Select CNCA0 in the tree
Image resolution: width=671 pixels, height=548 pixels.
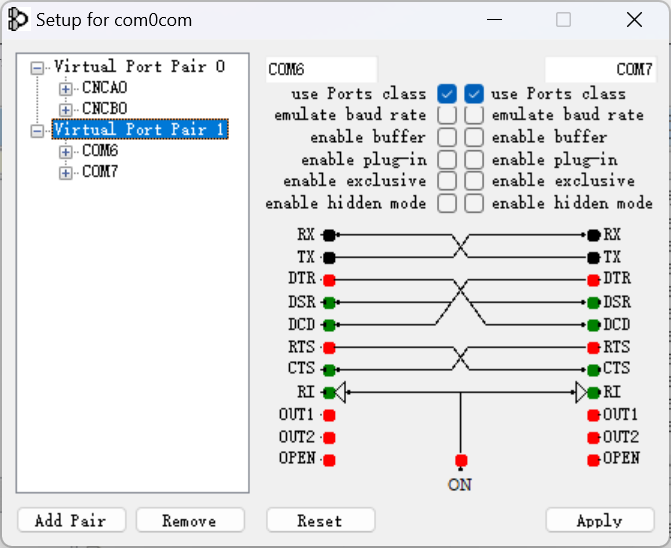coord(105,88)
